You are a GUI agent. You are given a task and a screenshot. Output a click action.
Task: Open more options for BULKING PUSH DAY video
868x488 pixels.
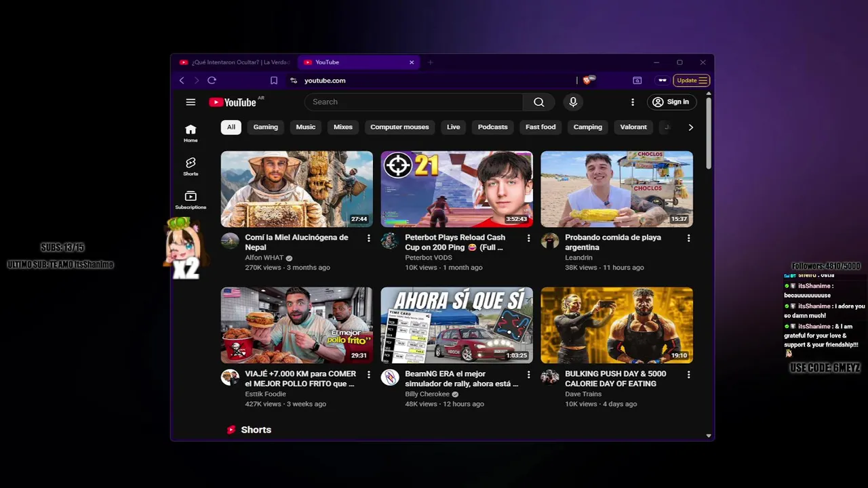tap(689, 375)
